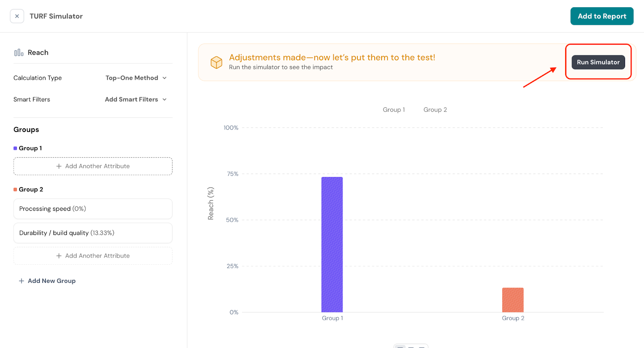Screen dimensions: 644x348
Task: Add another attribute to Group 1
Action: (93, 166)
